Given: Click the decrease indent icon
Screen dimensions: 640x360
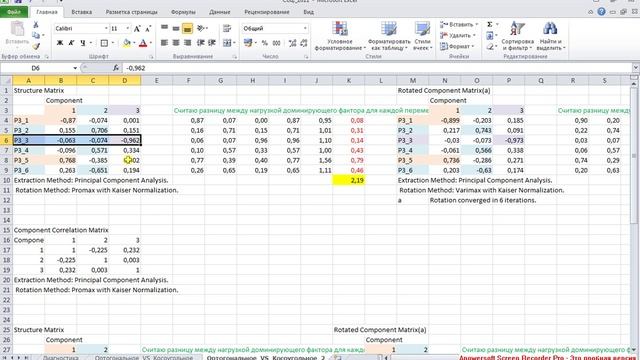Looking at the screenshot, I should coord(200,42).
